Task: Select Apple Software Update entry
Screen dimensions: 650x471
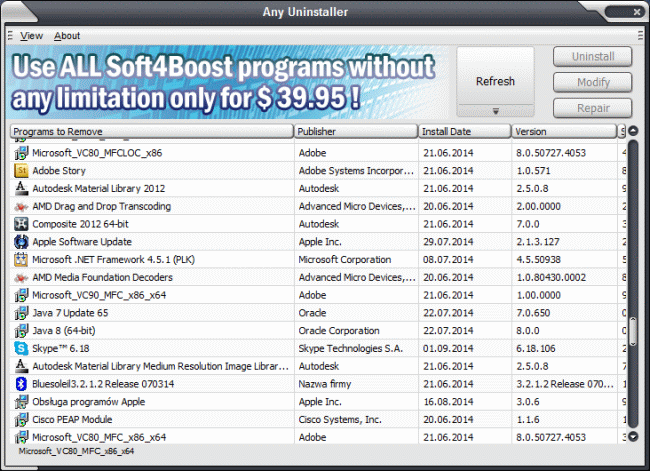Action: pyautogui.click(x=318, y=242)
